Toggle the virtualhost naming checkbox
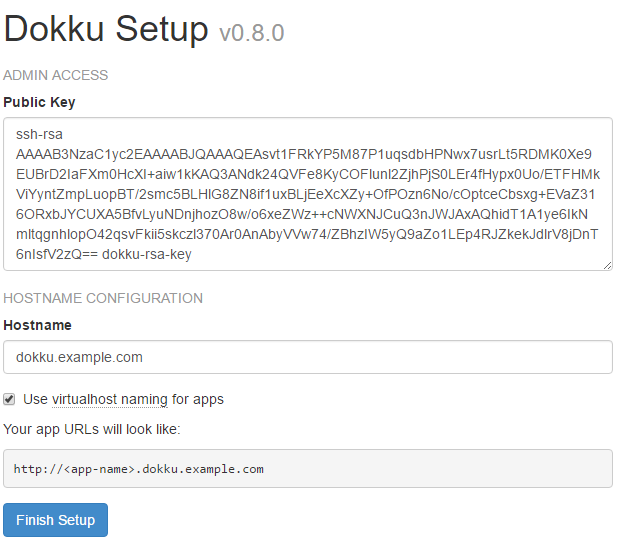The width and height of the screenshot is (617, 552). 10,399
